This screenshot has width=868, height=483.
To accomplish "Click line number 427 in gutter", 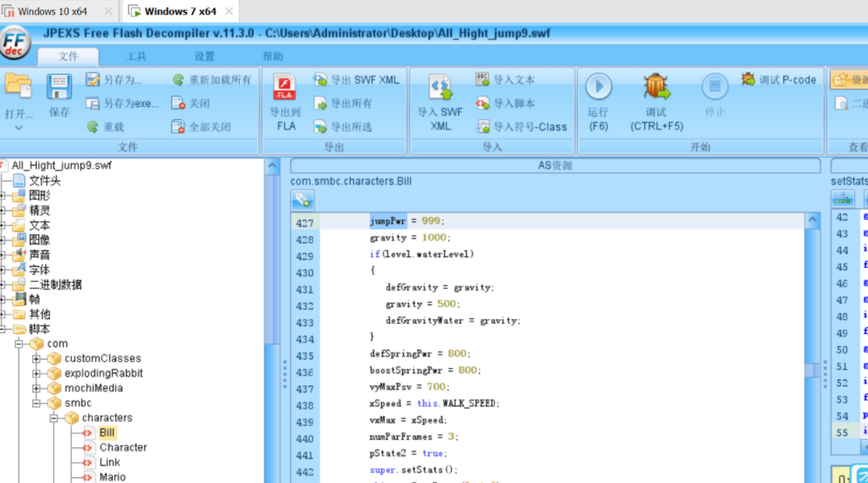I will 304,224.
